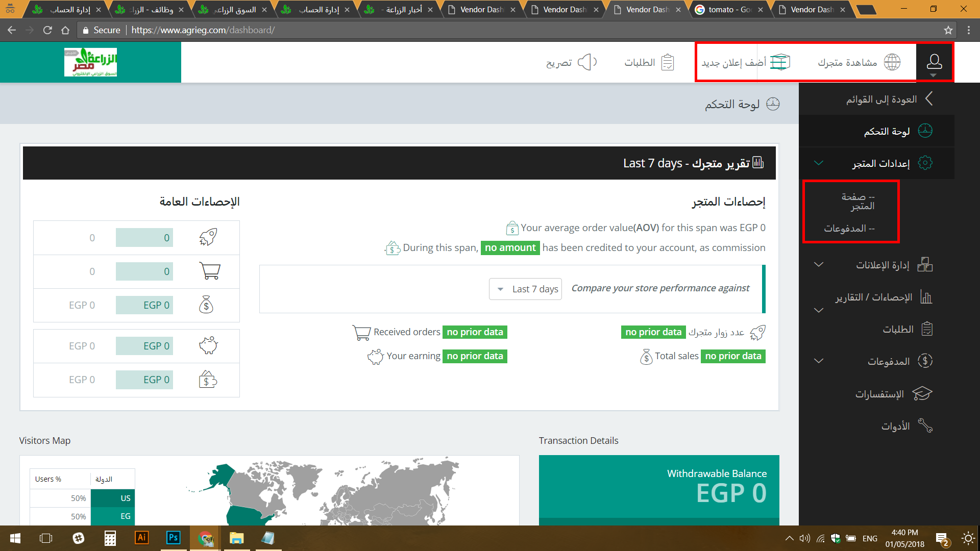Image resolution: width=980 pixels, height=551 pixels.
Task: Click the Agri Egypt site logo
Action: pos(90,62)
